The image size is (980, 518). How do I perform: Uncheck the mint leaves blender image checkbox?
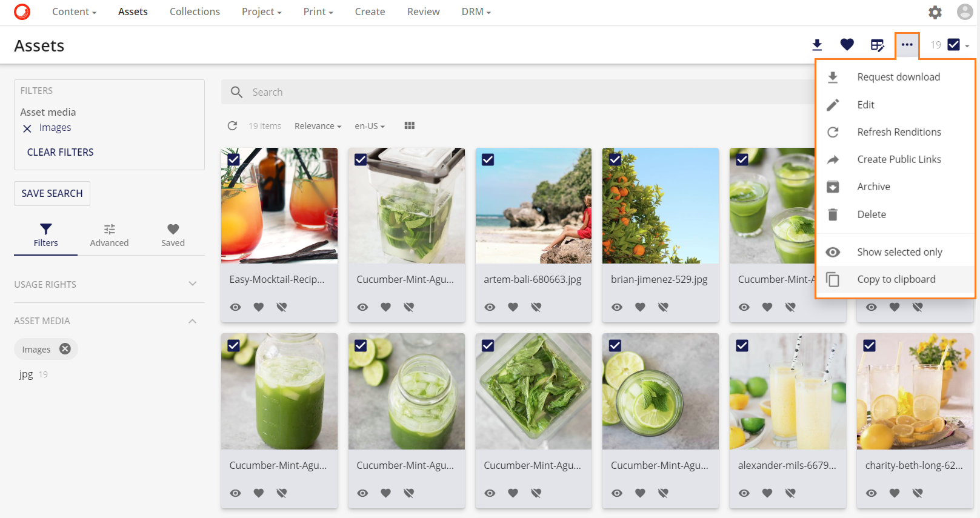pyautogui.click(x=488, y=345)
